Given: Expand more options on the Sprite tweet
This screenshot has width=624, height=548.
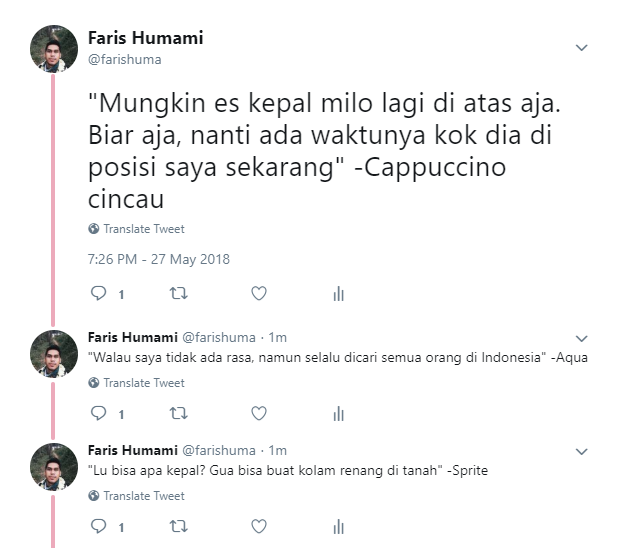Looking at the screenshot, I should click(x=581, y=452).
